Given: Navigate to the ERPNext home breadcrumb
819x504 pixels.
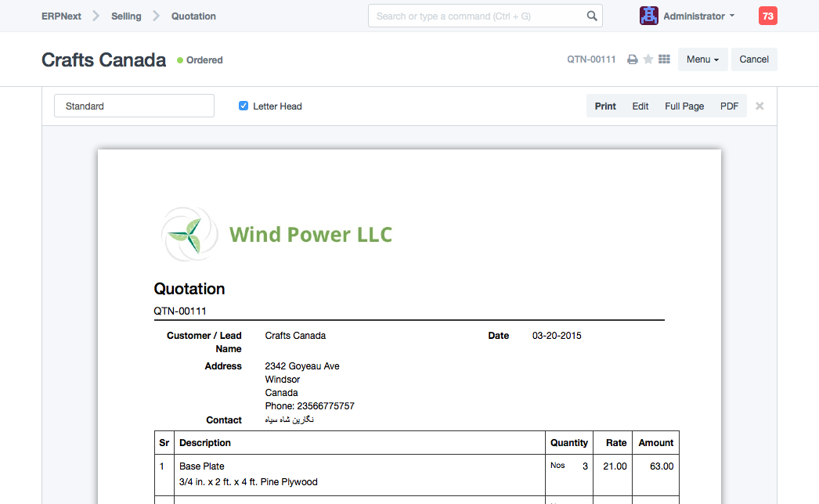Looking at the screenshot, I should point(63,16).
